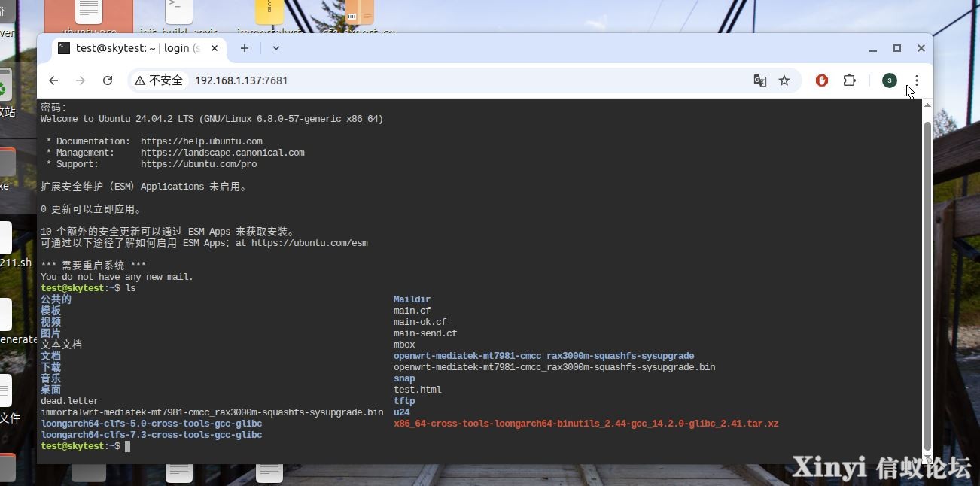
Task: Click the red x86_64-cross-tools tar.xz file name
Action: [x=586, y=424]
